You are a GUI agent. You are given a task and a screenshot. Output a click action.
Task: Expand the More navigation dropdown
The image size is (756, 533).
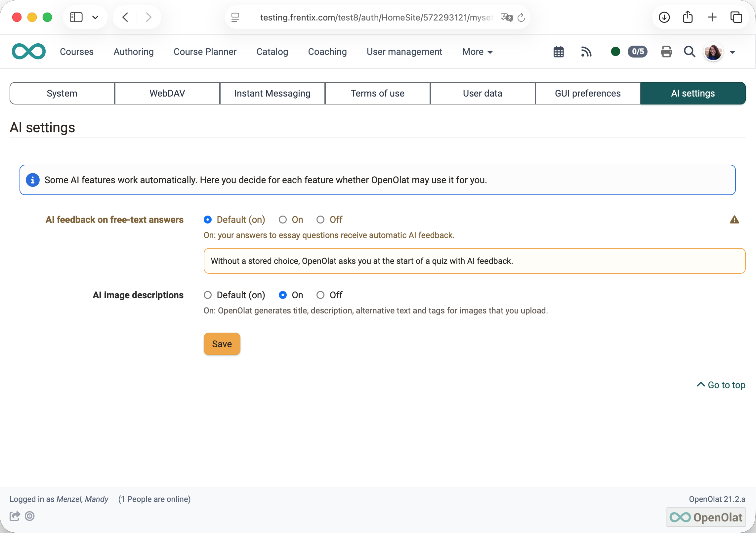coord(477,52)
